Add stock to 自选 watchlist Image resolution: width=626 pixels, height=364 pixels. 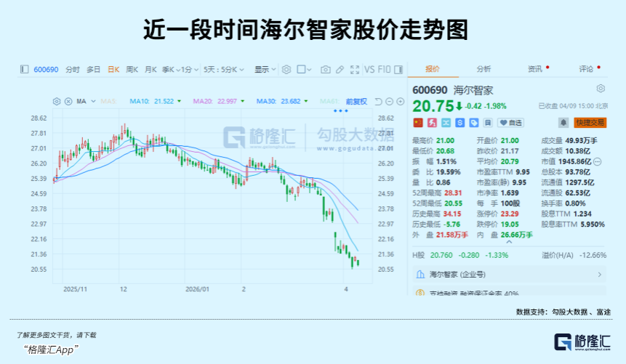510,123
